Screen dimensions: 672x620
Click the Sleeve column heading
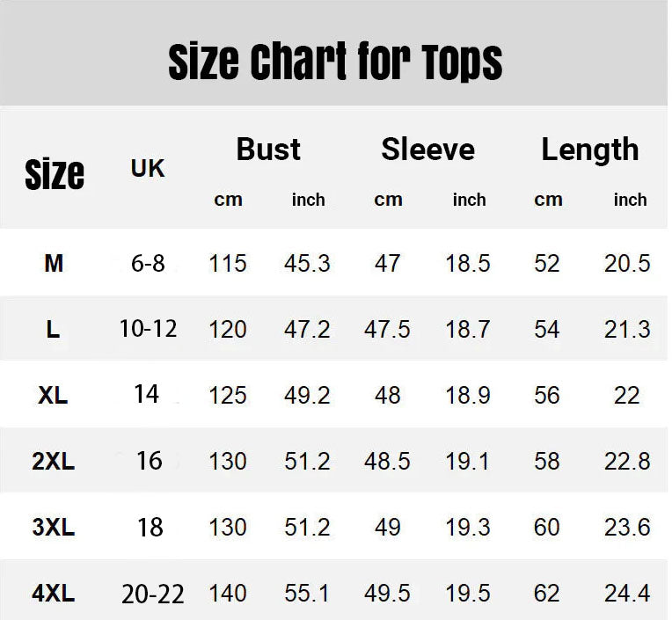pyautogui.click(x=427, y=150)
